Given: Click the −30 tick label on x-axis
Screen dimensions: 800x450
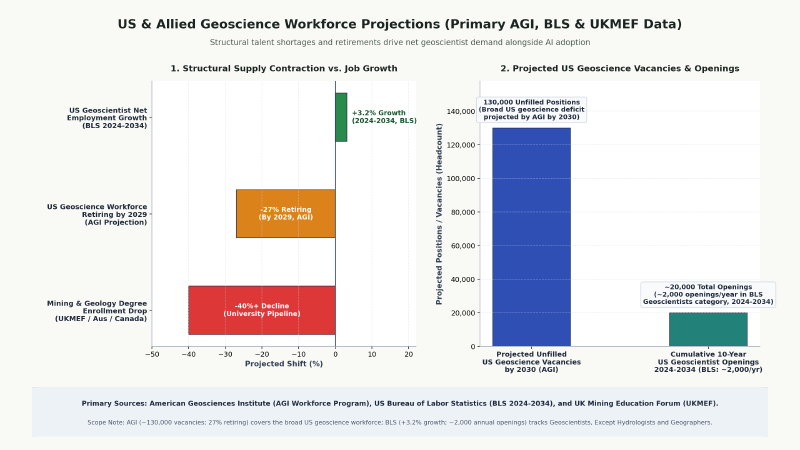Looking at the screenshot, I should click(225, 355).
